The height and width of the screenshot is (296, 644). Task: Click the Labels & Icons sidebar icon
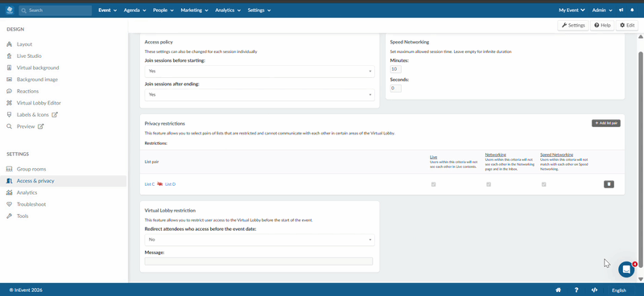10,115
